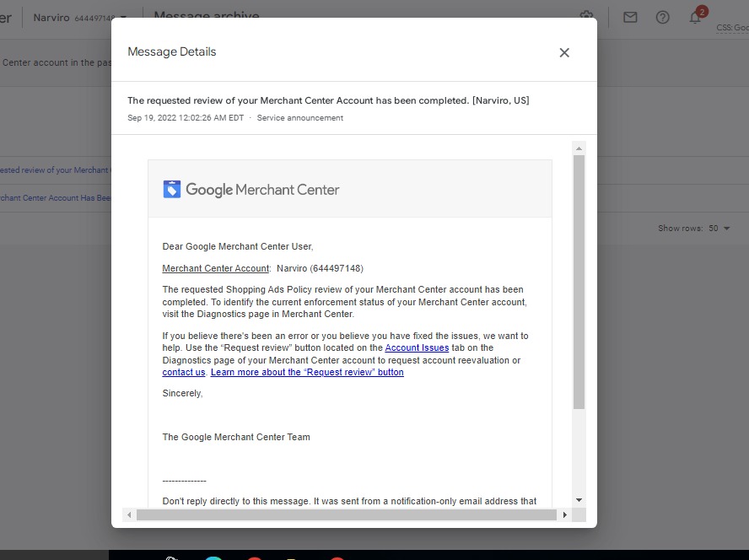Open the notifications bell icon
This screenshot has height=560, width=749.
coord(695,18)
